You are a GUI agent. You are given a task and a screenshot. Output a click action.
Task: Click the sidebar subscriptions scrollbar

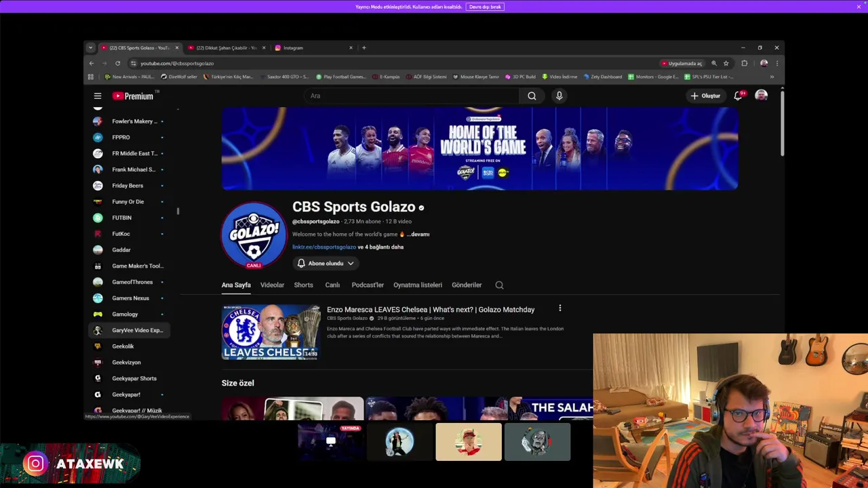click(178, 211)
